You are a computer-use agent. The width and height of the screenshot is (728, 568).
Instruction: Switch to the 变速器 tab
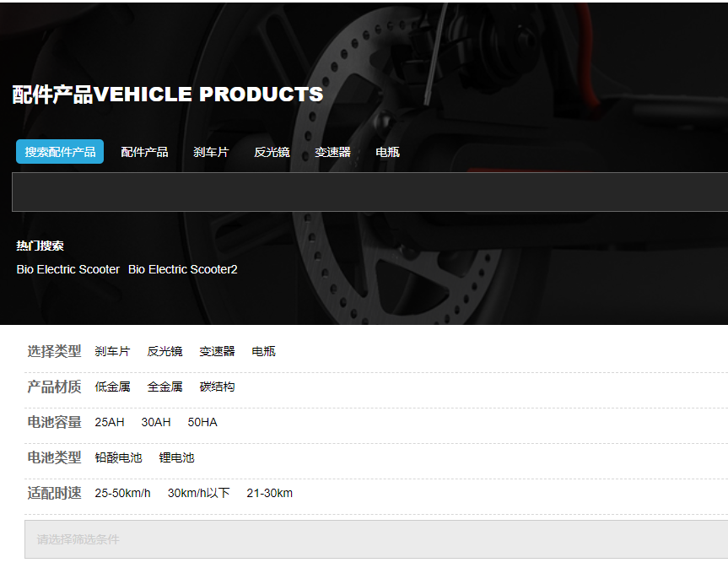coord(332,152)
